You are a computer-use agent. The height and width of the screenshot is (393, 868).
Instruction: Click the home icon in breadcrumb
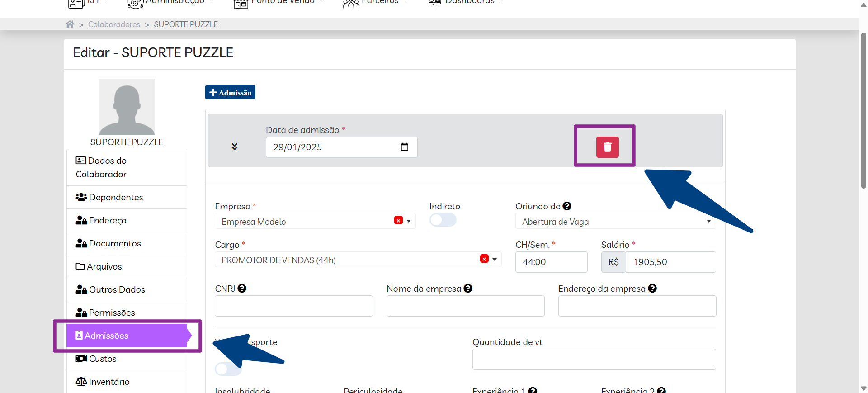[70, 24]
